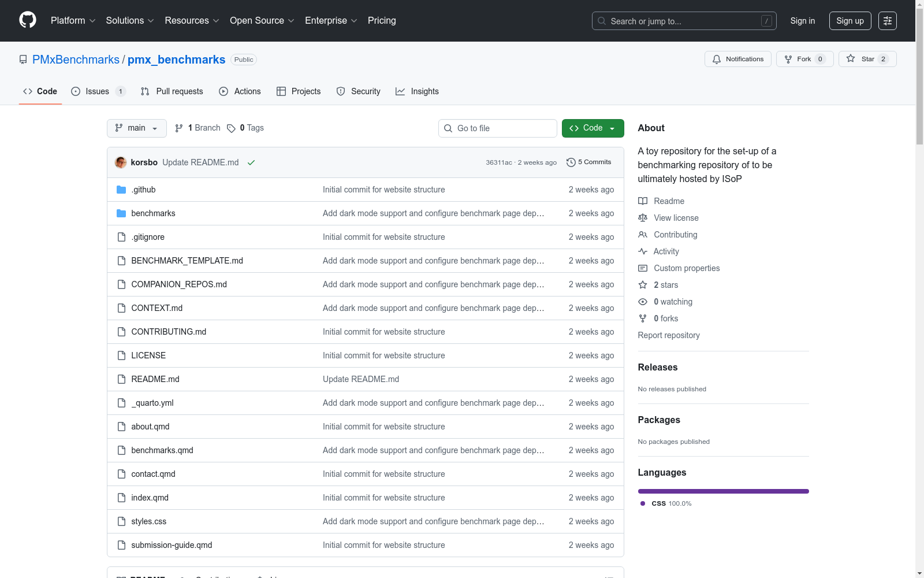Star the repository with the Star button
924x578 pixels.
click(867, 59)
